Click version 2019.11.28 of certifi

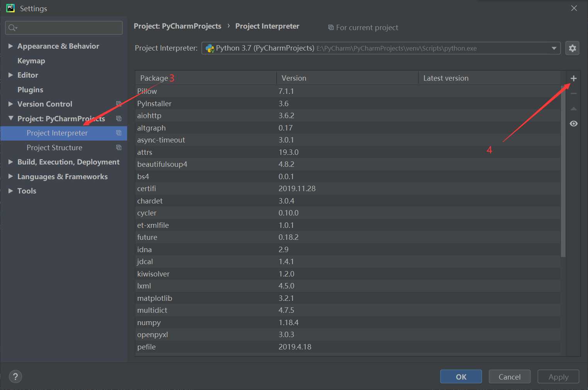pyautogui.click(x=297, y=188)
